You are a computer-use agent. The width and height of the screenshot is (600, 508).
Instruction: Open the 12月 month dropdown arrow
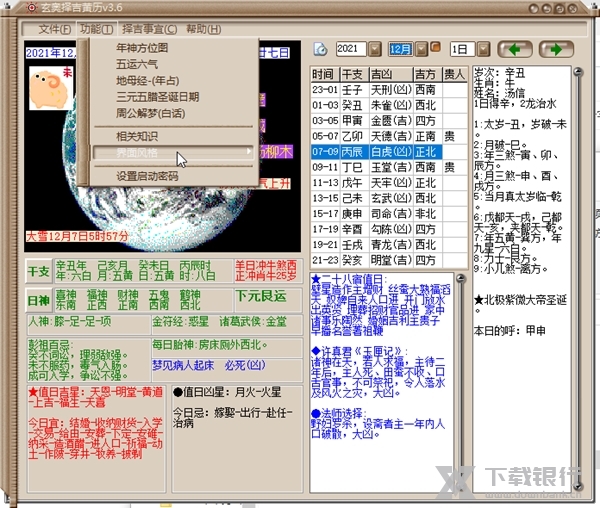pyautogui.click(x=421, y=49)
